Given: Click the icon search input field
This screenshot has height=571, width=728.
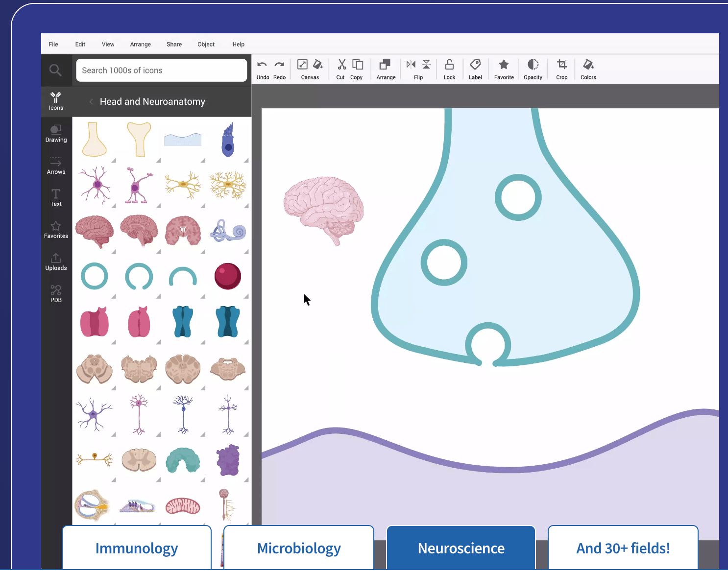Looking at the screenshot, I should (x=161, y=70).
